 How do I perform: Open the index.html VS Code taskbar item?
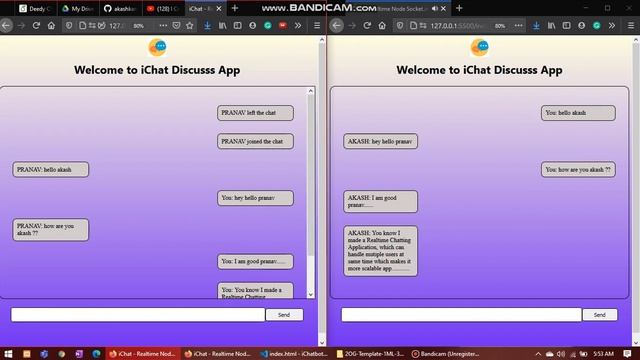tap(294, 354)
